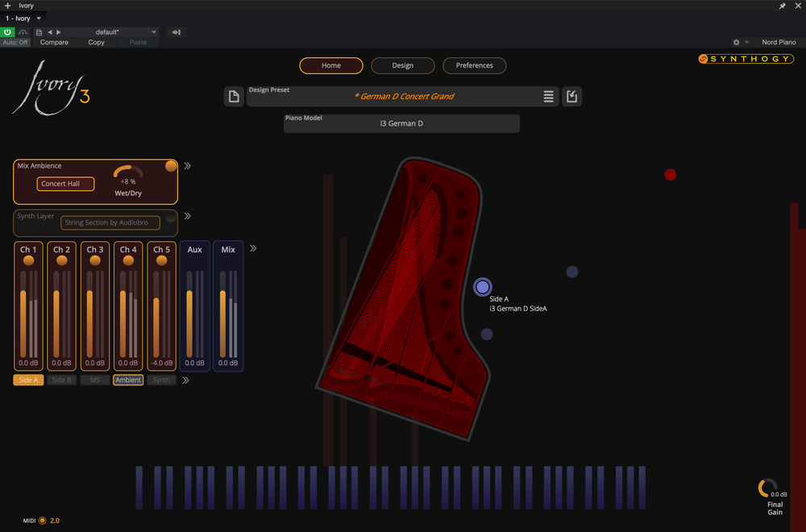
Task: Select the lower gray microphone dot
Action: point(487,334)
